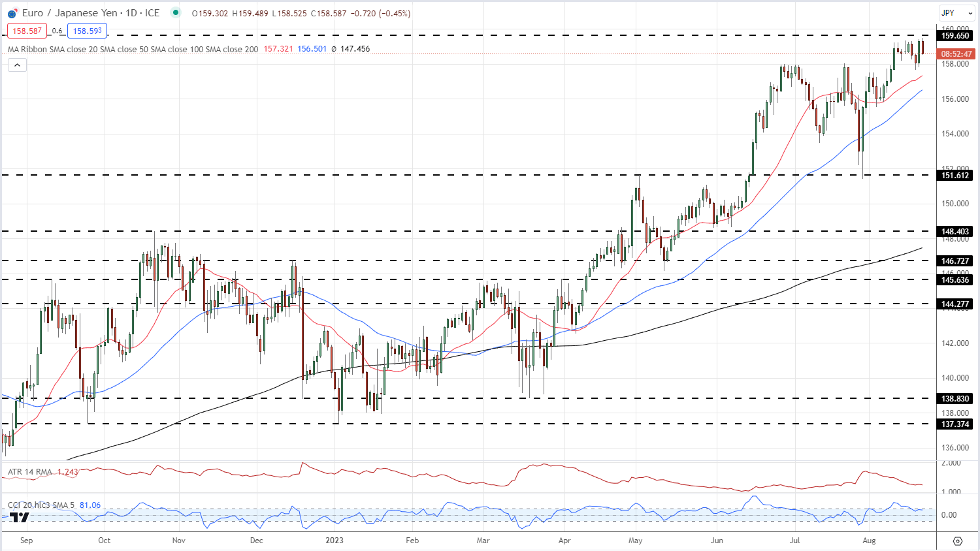The height and width of the screenshot is (551, 980).
Task: Click the SMA 20 value 157.321
Action: (278, 49)
